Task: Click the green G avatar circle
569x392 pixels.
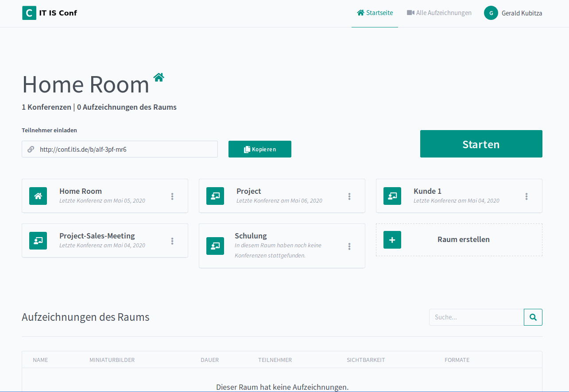Action: coord(491,13)
